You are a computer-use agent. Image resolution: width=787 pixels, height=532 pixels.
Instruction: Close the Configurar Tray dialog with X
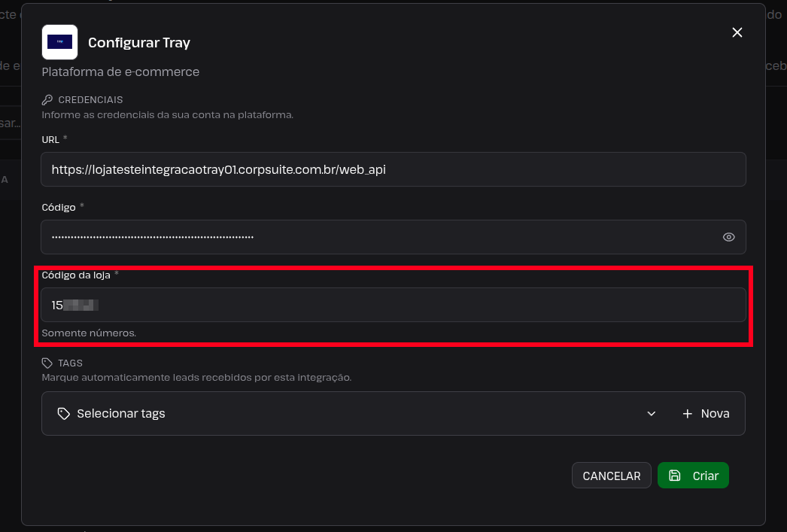pos(737,32)
